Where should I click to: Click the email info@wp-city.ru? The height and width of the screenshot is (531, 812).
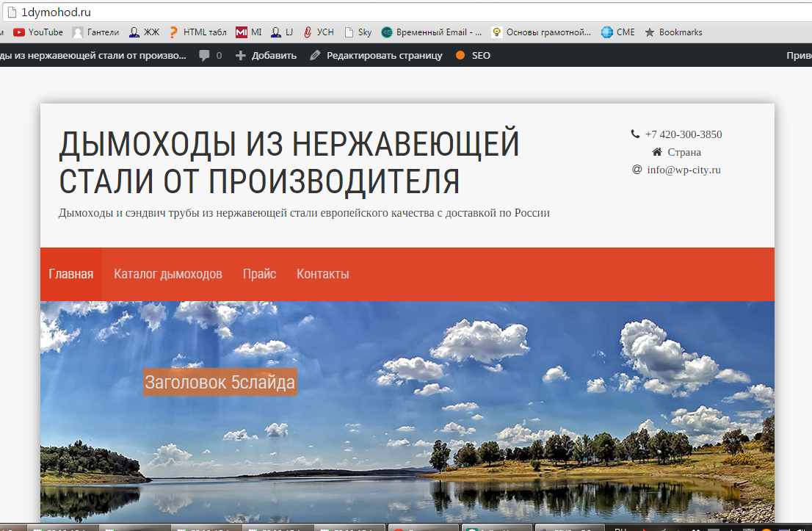pyautogui.click(x=684, y=170)
